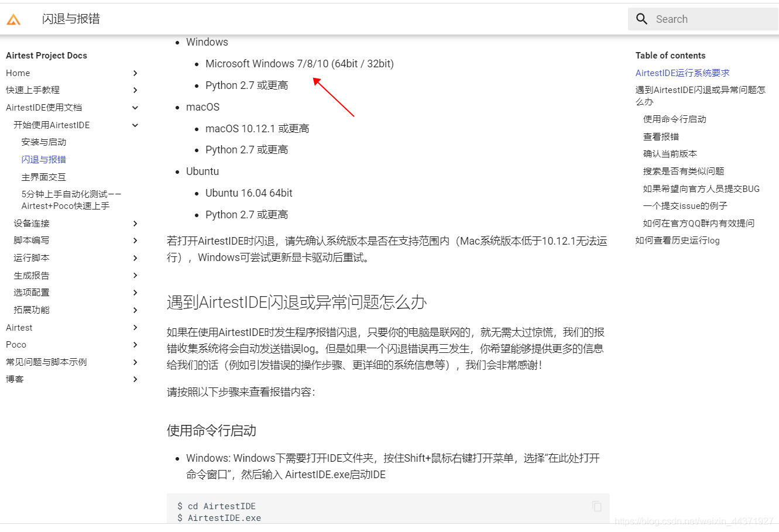The height and width of the screenshot is (532, 779).
Task: Expand the 常见问题与脚本示例 chevron
Action: point(135,362)
